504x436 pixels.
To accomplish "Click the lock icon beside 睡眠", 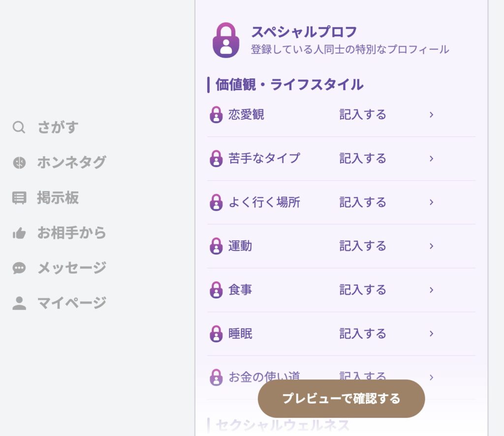I will [216, 334].
